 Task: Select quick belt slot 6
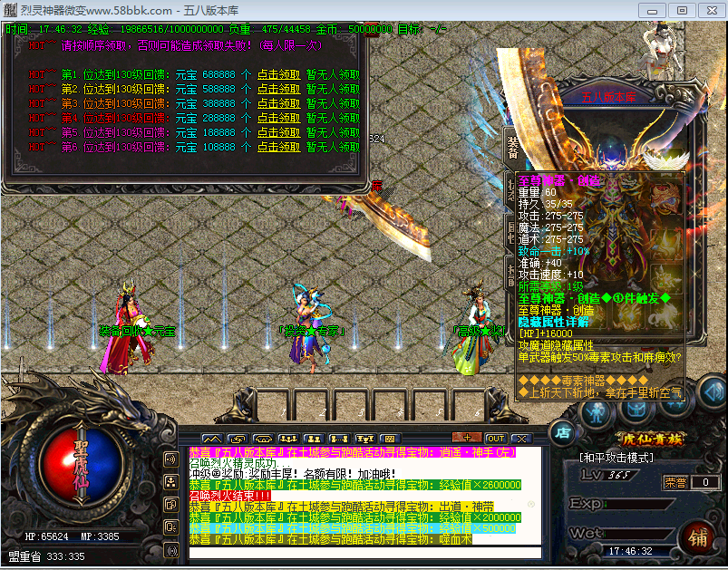tap(469, 404)
